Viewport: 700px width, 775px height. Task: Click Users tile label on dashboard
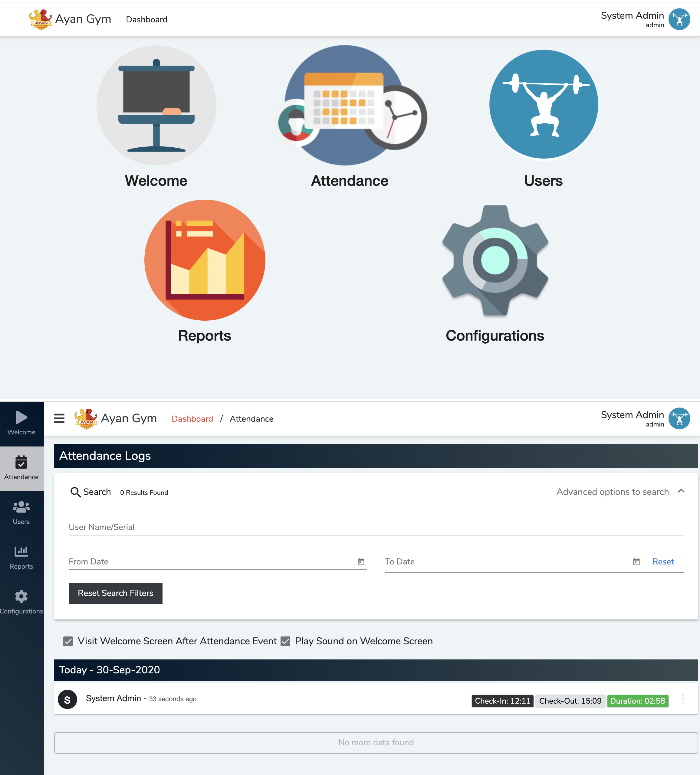pyautogui.click(x=543, y=181)
